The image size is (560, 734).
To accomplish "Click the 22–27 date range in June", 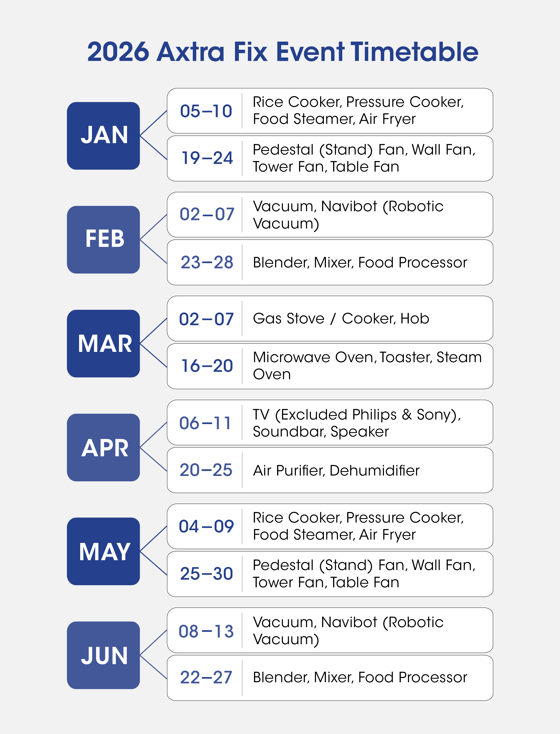I will 206,677.
